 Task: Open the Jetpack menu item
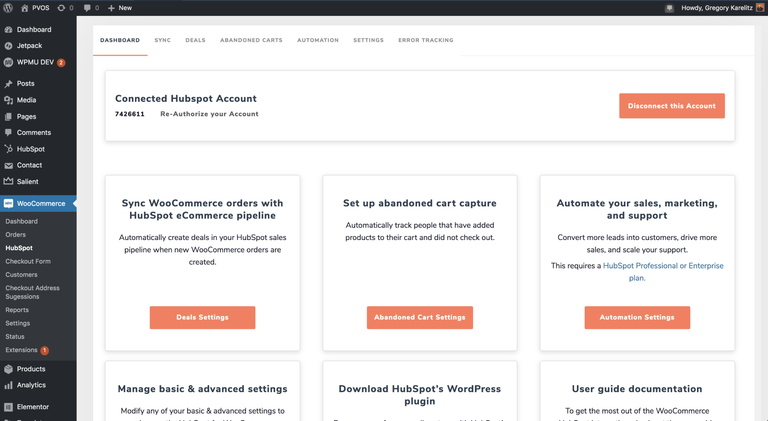[29, 46]
